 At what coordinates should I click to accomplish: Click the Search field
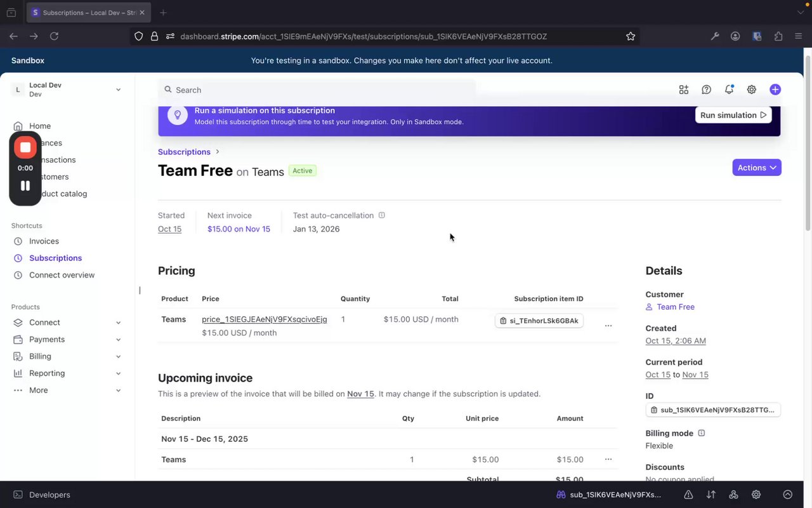317,90
